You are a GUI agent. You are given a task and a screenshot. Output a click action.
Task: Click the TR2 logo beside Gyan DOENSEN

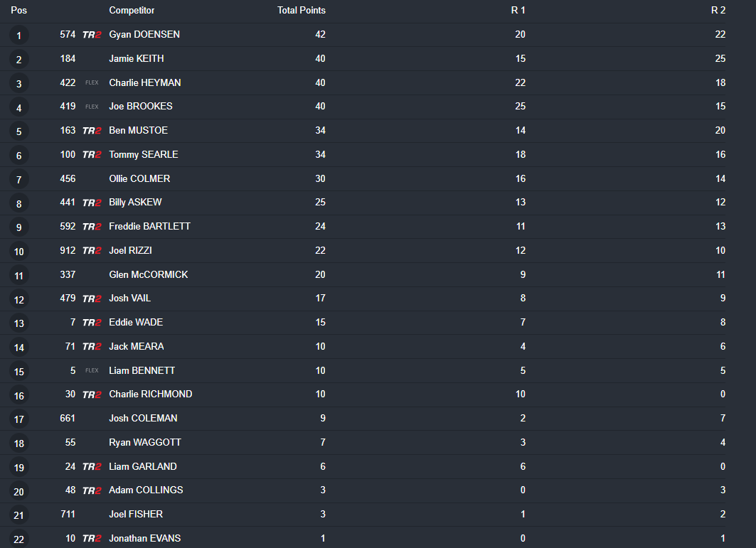(x=92, y=35)
